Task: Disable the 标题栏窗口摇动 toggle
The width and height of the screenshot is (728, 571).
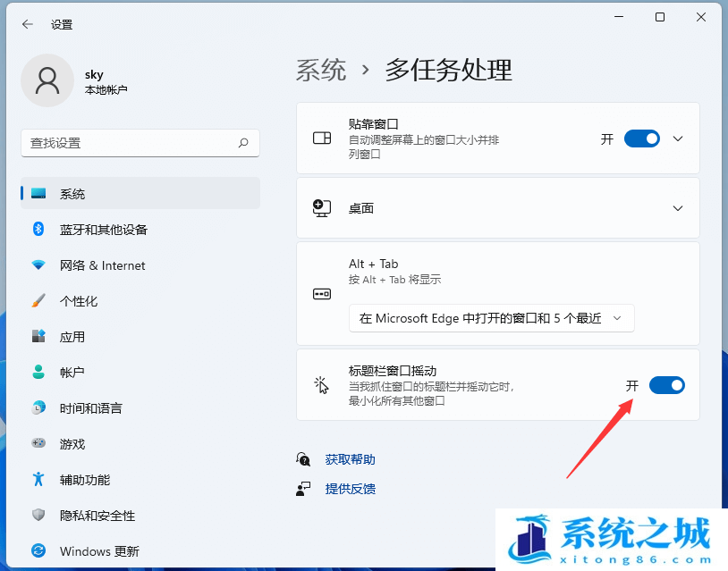Action: click(667, 385)
